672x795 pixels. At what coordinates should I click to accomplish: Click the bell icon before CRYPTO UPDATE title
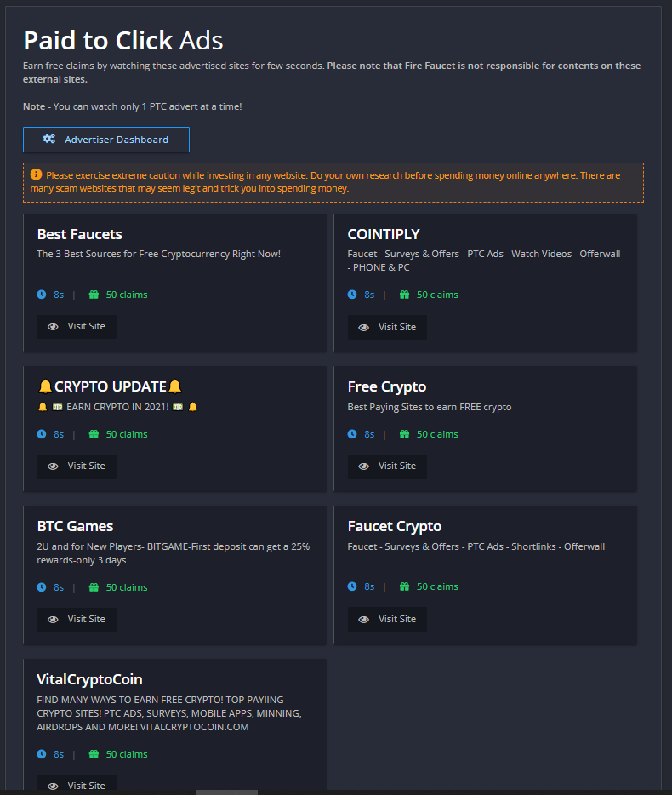point(45,386)
